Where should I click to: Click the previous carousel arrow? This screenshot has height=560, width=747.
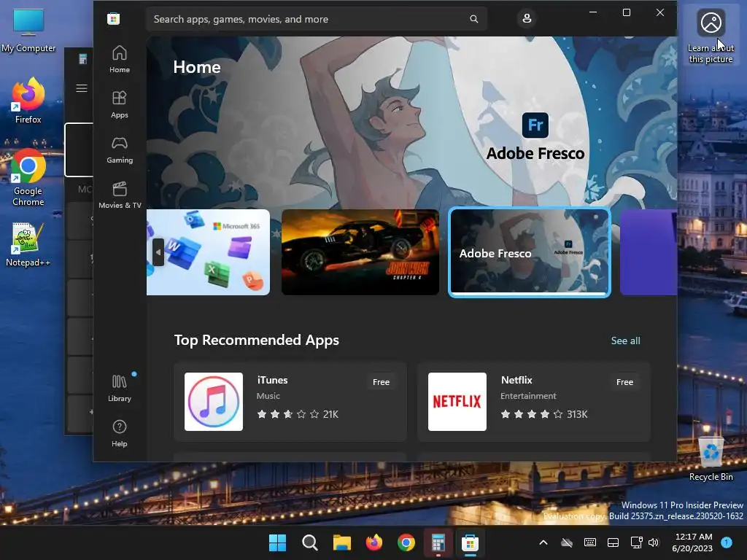[158, 252]
